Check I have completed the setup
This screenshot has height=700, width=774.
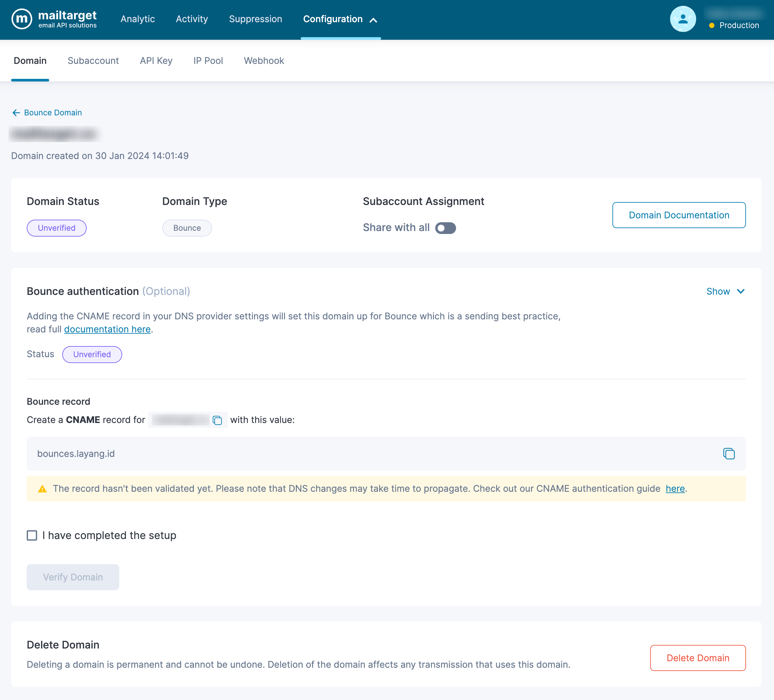pos(32,535)
